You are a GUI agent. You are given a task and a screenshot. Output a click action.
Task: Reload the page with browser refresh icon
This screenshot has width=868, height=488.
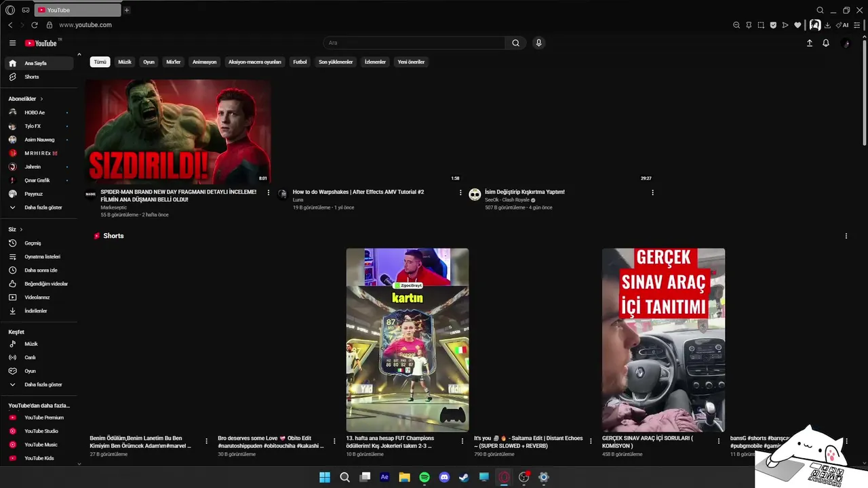[35, 25]
